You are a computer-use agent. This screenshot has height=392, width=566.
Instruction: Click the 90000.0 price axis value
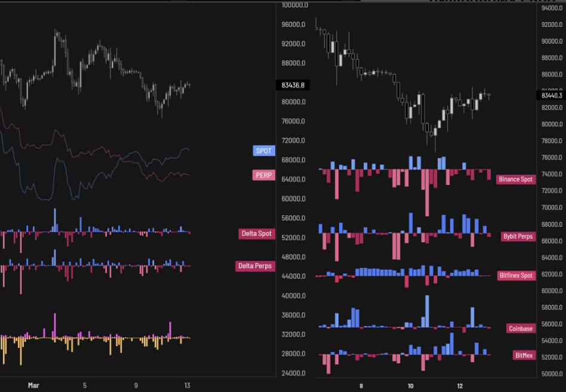(552, 41)
